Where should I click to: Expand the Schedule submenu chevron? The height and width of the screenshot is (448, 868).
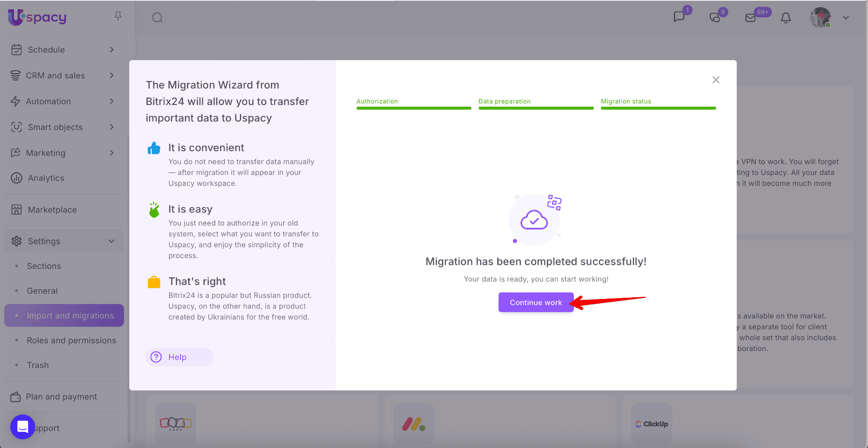[x=111, y=50]
